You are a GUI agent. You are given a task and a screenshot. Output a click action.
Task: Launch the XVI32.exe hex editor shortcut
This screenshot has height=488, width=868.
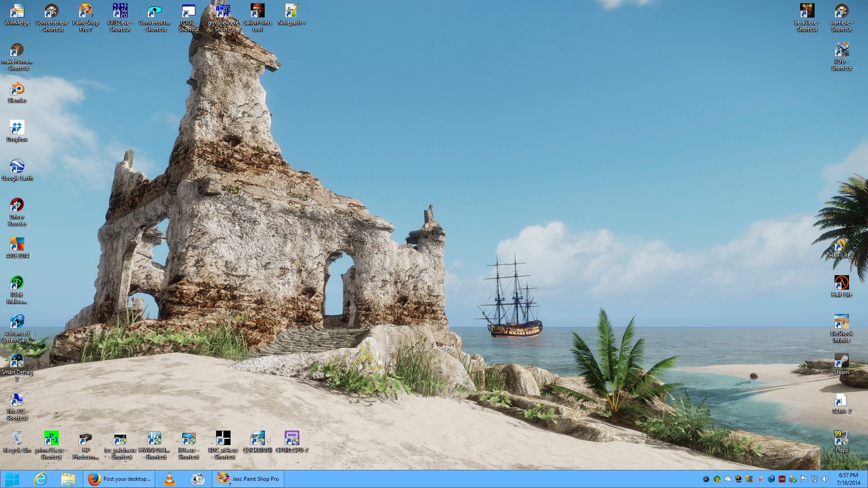120,18
